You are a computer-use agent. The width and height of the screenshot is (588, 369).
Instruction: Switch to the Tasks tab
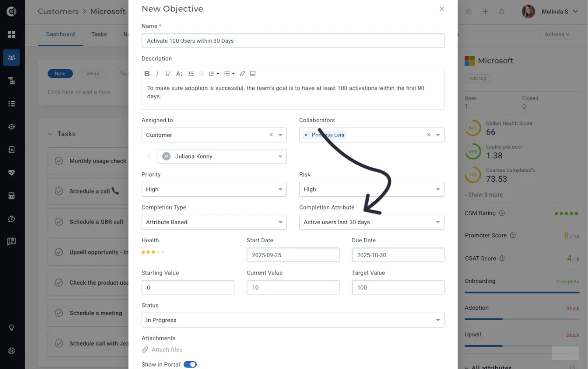(x=99, y=34)
